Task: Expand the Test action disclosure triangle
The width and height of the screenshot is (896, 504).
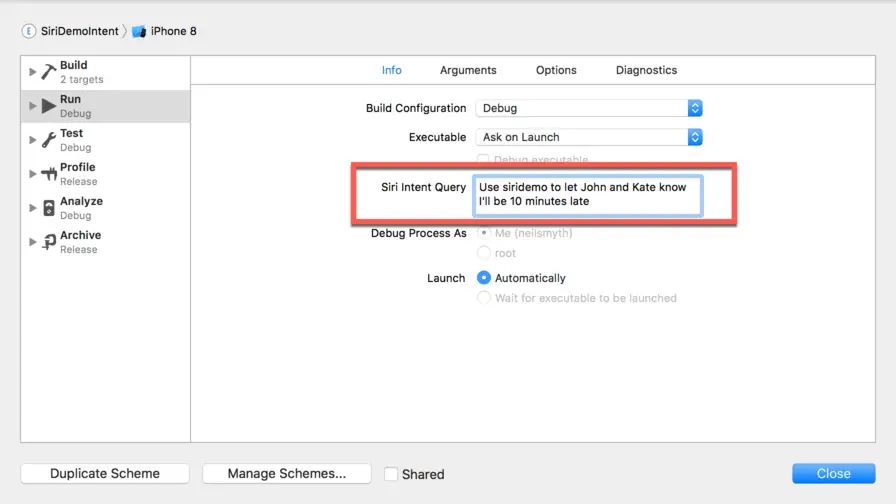Action: 33,140
